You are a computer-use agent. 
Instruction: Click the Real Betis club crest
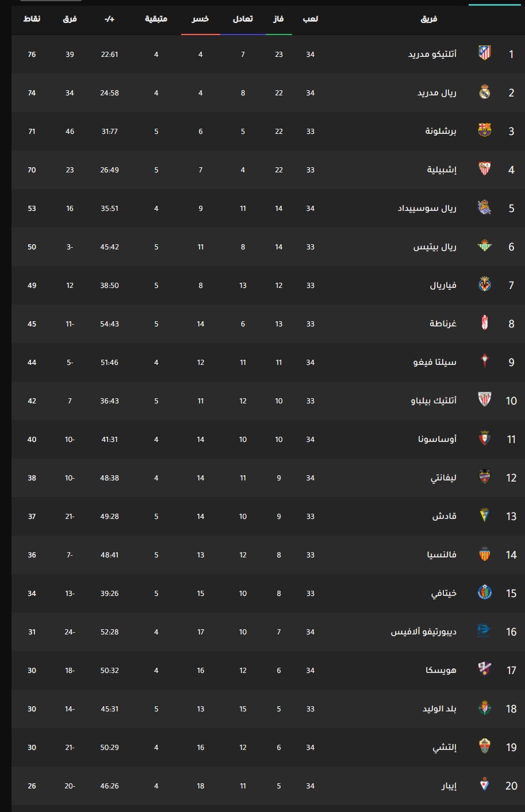point(485,247)
